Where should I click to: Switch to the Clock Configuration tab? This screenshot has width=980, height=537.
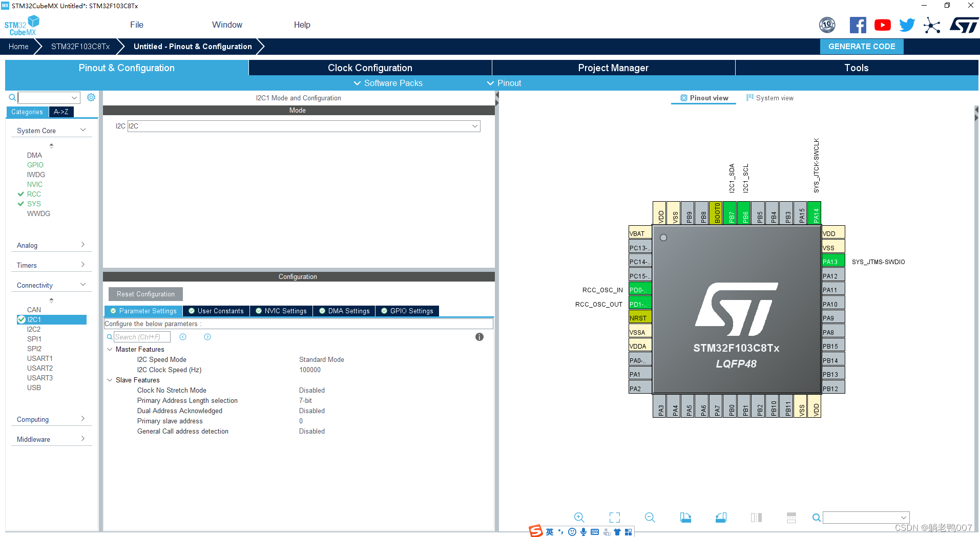(370, 68)
